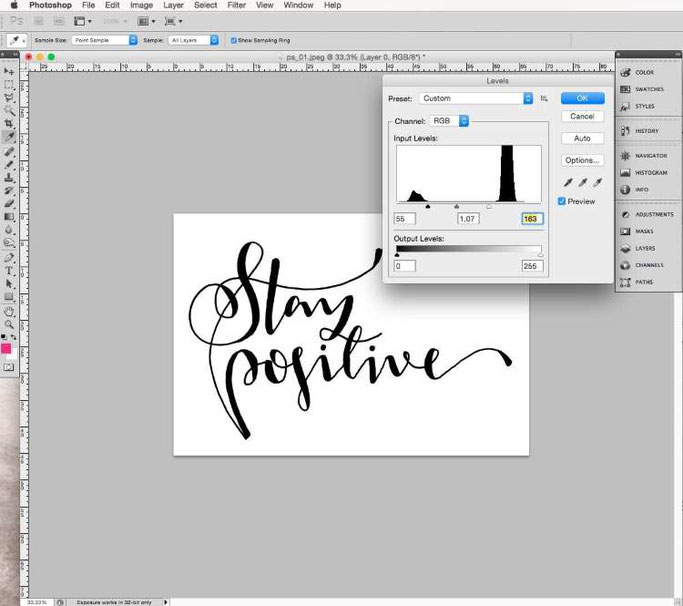683x606 pixels.
Task: Pick the white point eyedropper in Levels
Action: point(598,182)
